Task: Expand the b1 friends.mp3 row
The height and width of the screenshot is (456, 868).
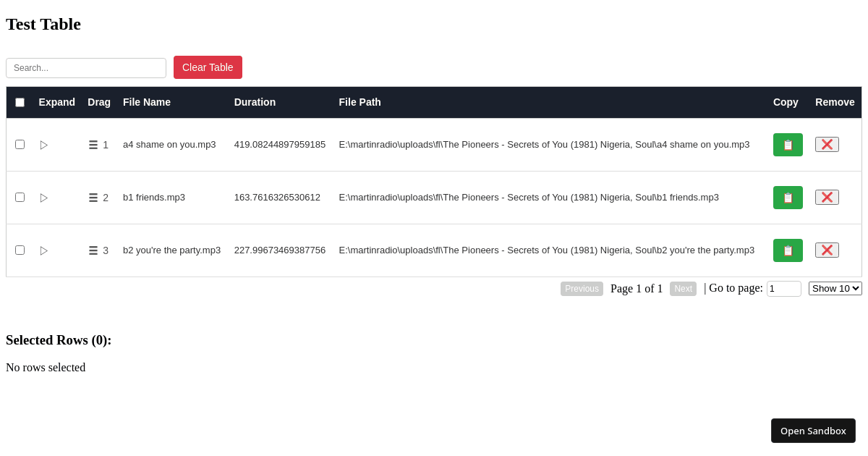Action: (44, 198)
